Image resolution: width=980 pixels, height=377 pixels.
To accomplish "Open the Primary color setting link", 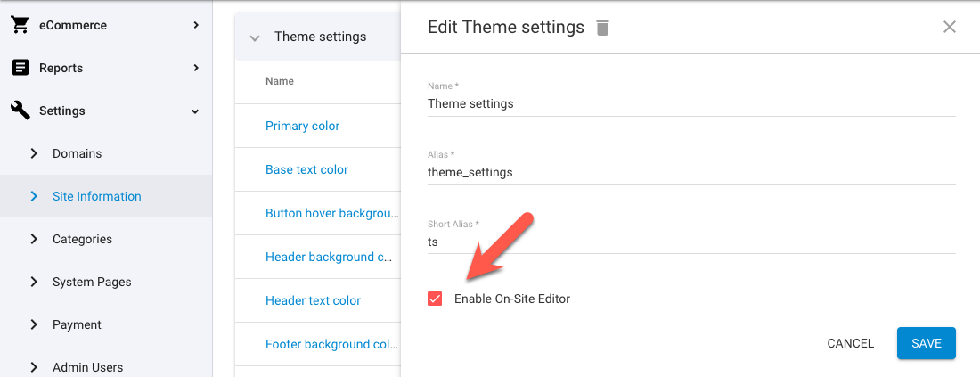I will tap(303, 126).
